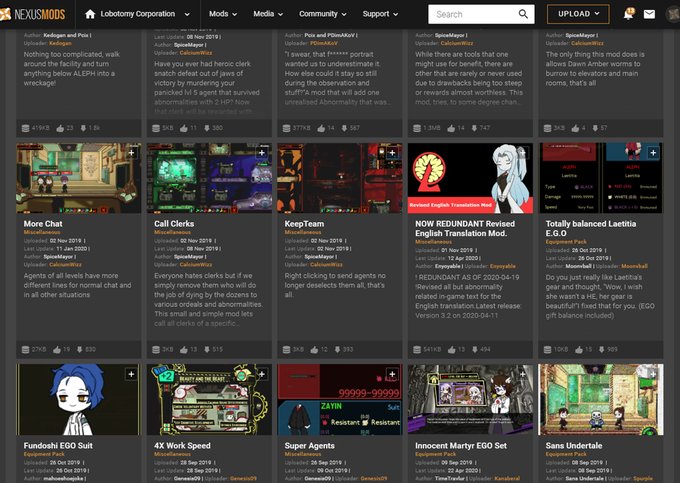Screen dimensions: 680x483
Task: Click uploader Moonvball on Laetitia E.G.O card
Action: (634, 266)
